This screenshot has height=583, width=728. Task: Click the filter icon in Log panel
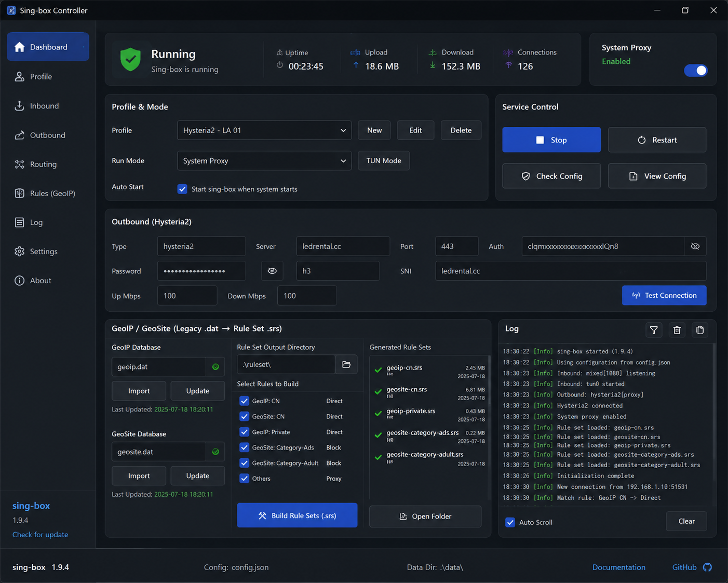(654, 330)
